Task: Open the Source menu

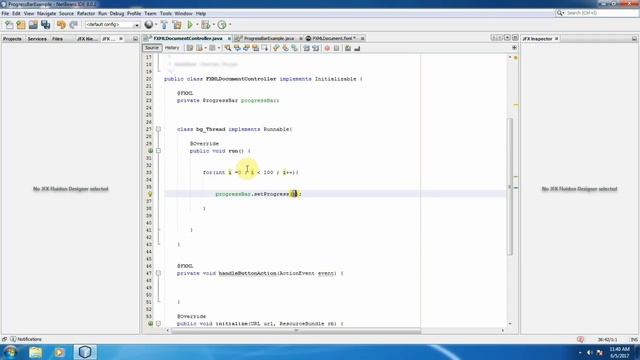Action: pos(66,13)
